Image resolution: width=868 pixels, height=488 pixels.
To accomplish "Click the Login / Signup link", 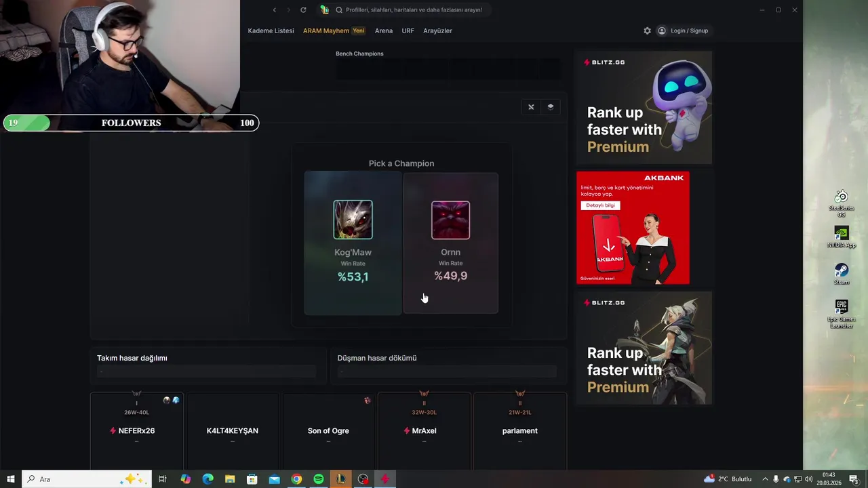I will click(x=689, y=30).
